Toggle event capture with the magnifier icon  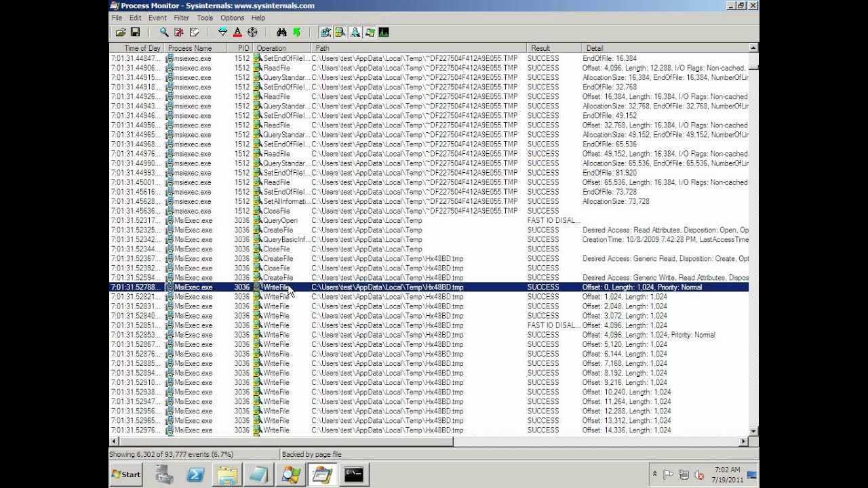tap(164, 32)
